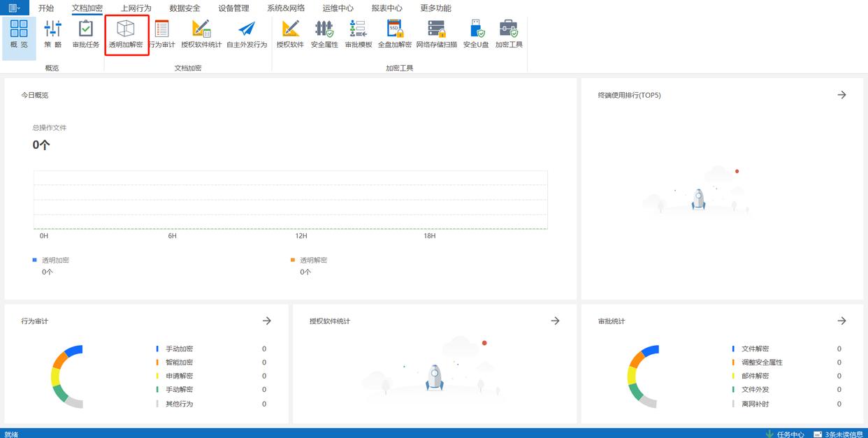Open the application menu dropdown button

(14, 8)
